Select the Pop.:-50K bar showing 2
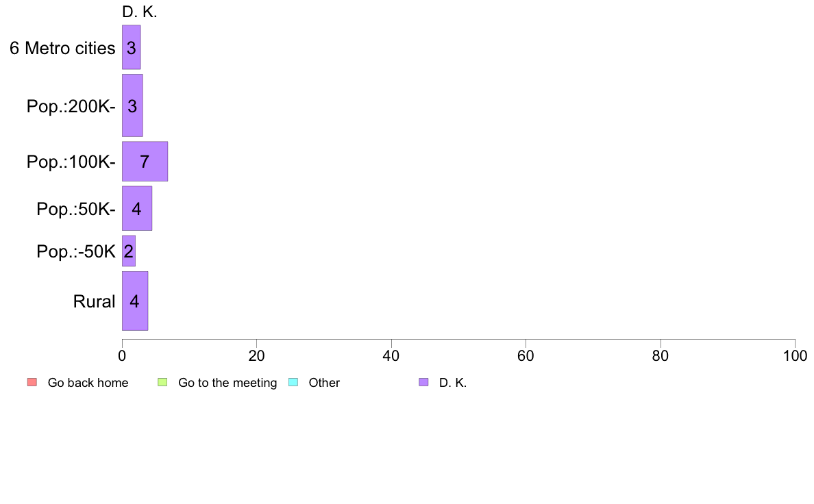The height and width of the screenshot is (504, 814). pos(129,251)
